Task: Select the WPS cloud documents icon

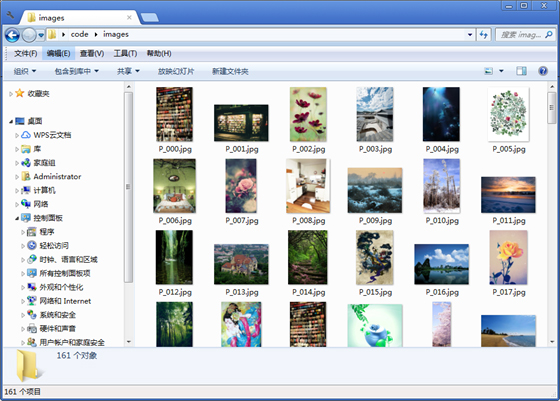Action: click(x=26, y=135)
